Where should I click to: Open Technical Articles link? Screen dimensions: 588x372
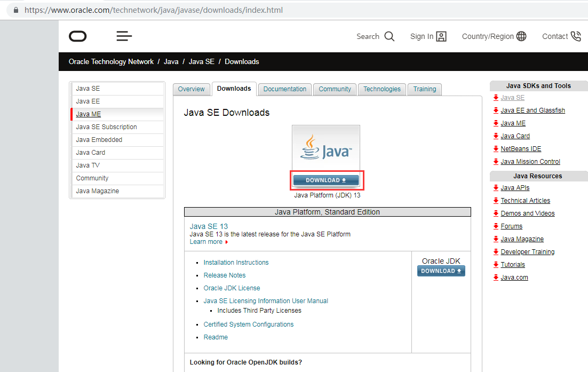click(526, 201)
